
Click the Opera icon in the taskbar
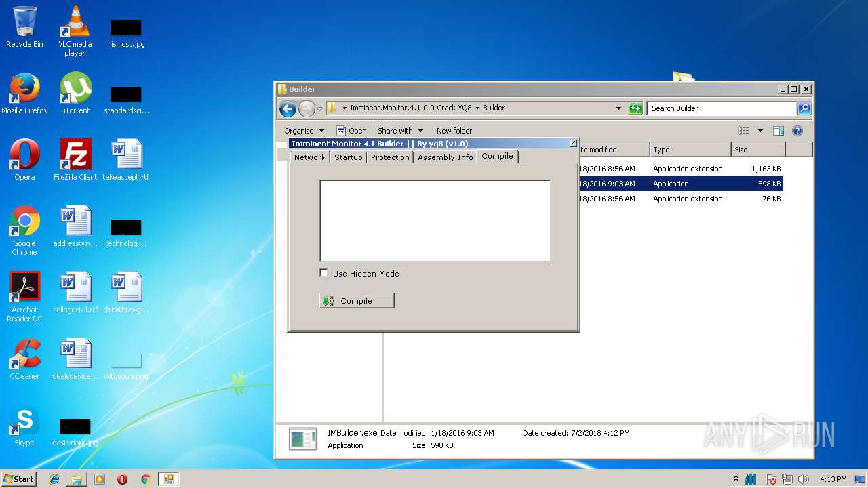122,479
